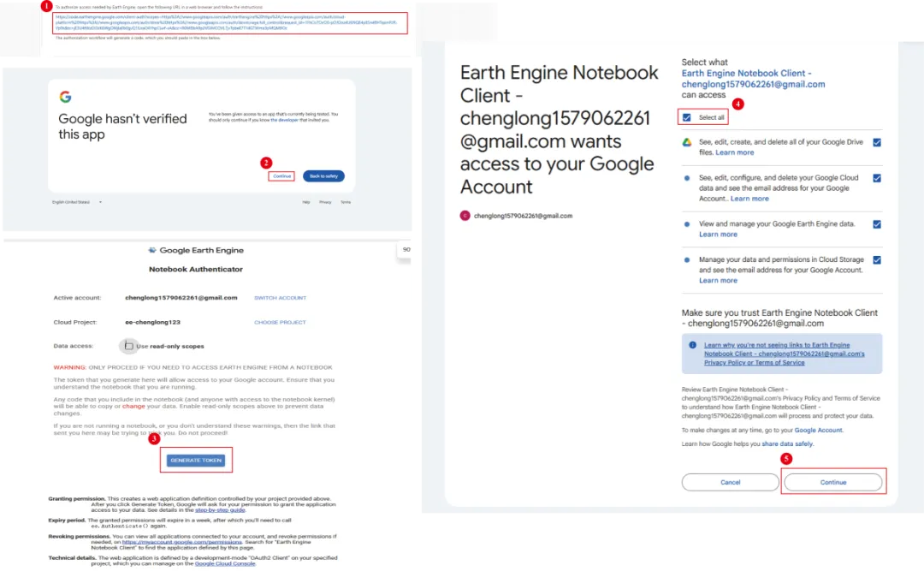
Task: Open 'the developer' link in warning text
Action: [284, 120]
